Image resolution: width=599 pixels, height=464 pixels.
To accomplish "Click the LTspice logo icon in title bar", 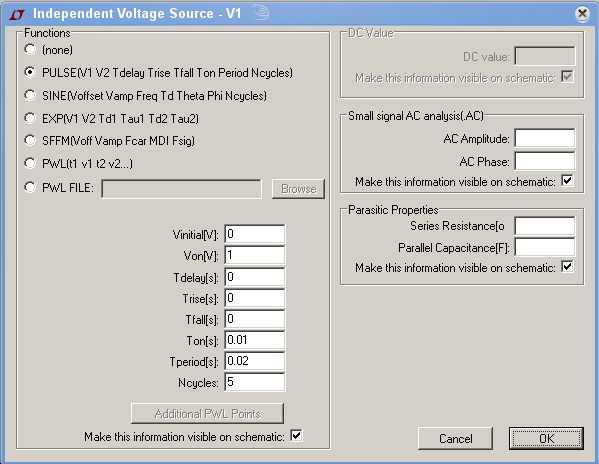I will (x=17, y=15).
